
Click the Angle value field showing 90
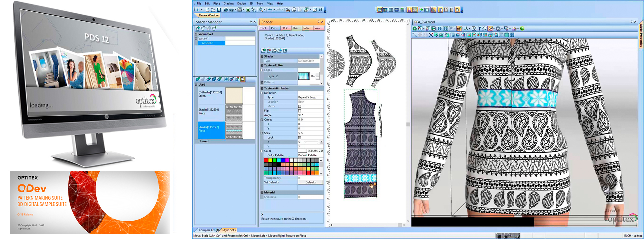310,115
